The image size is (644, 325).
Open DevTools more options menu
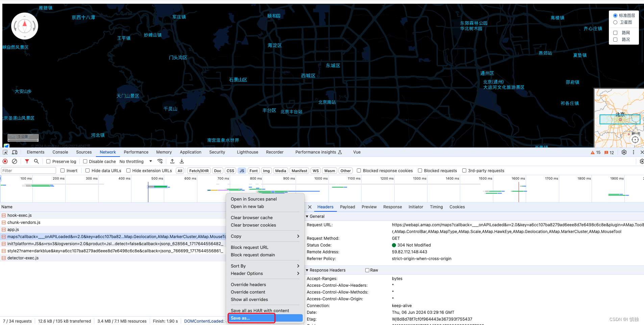tap(634, 152)
